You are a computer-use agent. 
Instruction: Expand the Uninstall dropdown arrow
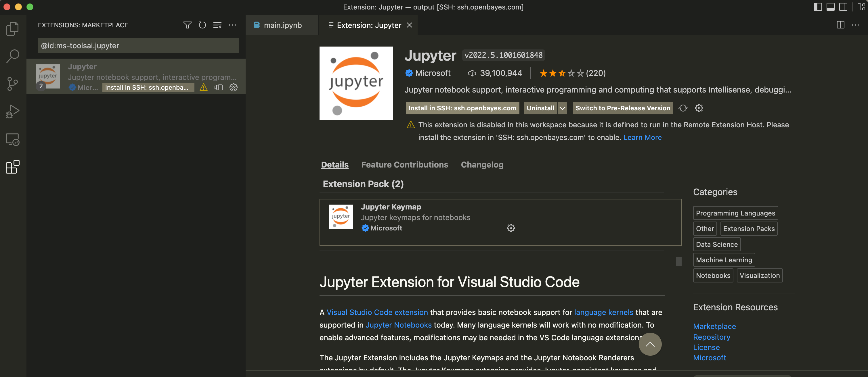[562, 108]
